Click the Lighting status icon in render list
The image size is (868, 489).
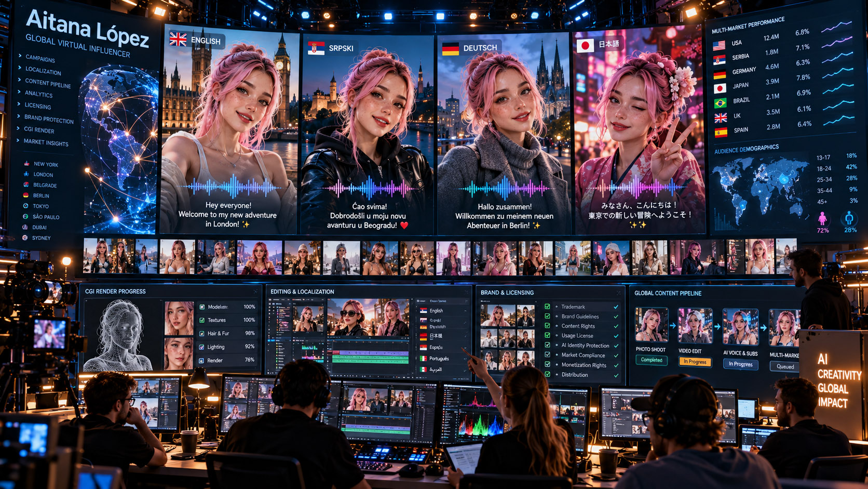click(201, 347)
